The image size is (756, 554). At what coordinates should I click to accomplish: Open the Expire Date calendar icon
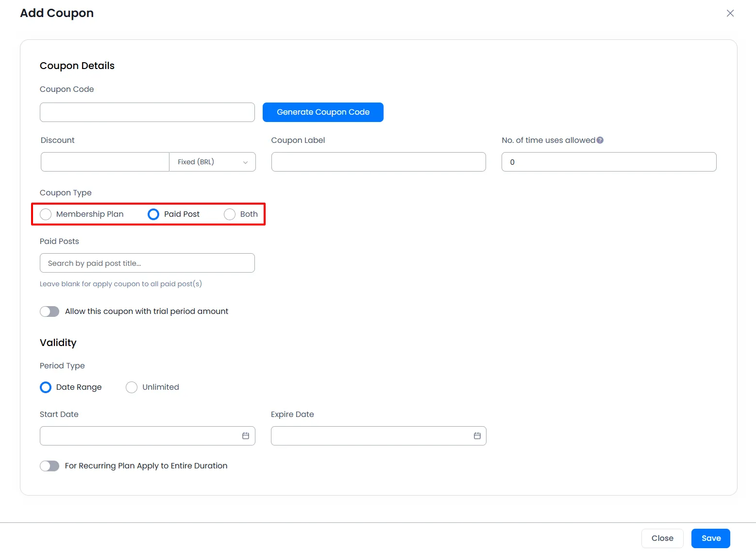click(477, 436)
